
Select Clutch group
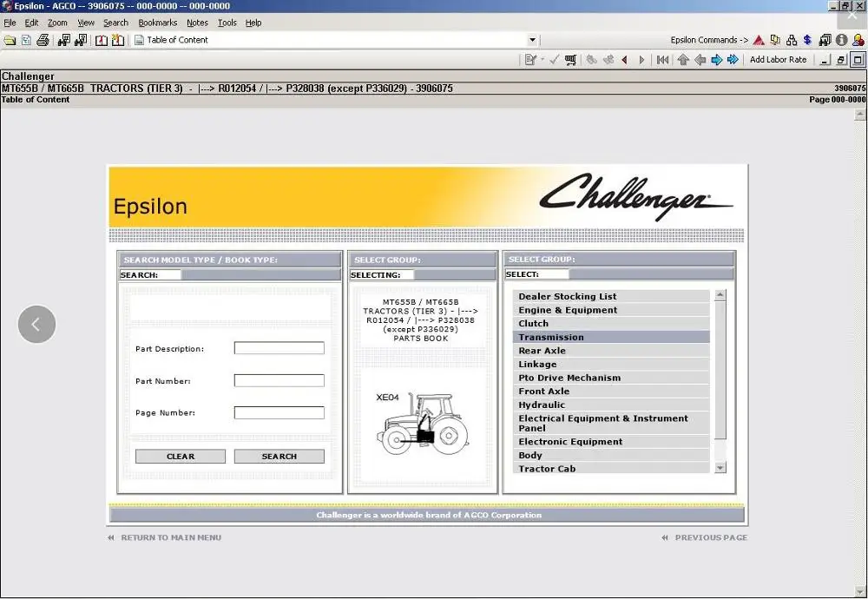[611, 323]
